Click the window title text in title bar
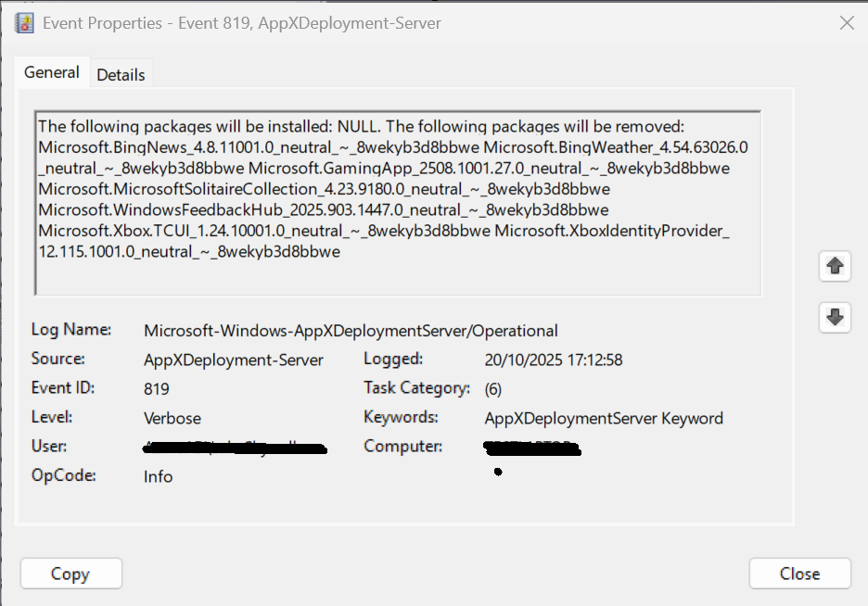868x606 pixels. 243,23
